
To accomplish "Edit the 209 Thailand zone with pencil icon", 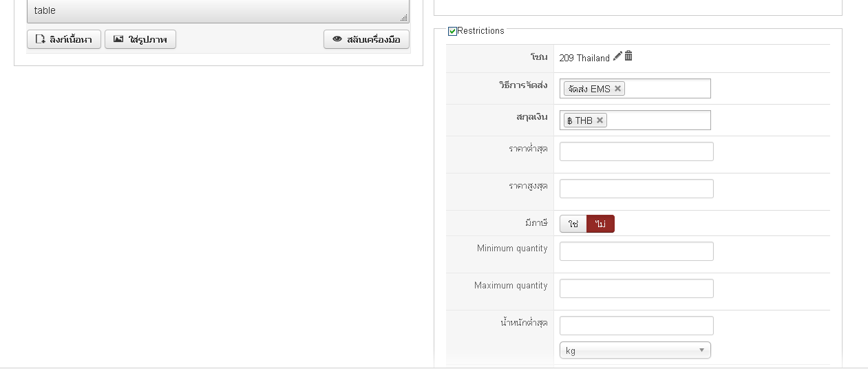I will tap(617, 56).
